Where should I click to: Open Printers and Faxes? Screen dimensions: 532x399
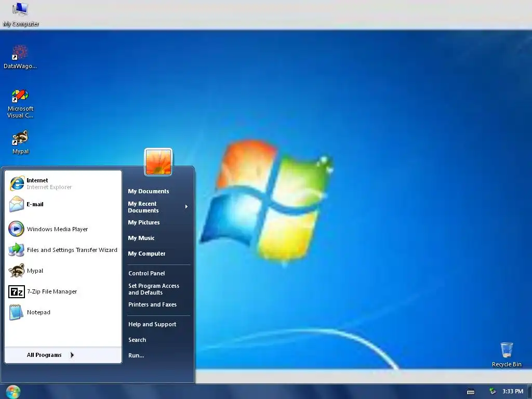pos(158,304)
